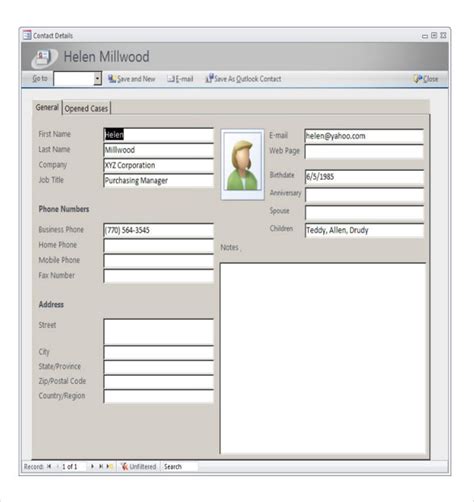Click inside the large Notes text area
Image resolution: width=474 pixels, height=502 pixels.
tap(323, 359)
